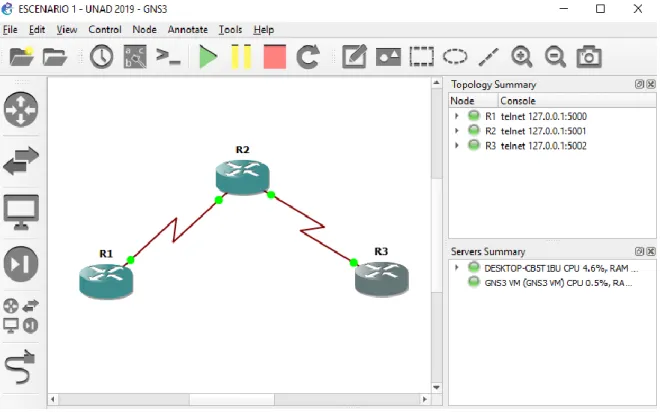
Task: Draw a rectangle annotation
Action: [x=421, y=57]
